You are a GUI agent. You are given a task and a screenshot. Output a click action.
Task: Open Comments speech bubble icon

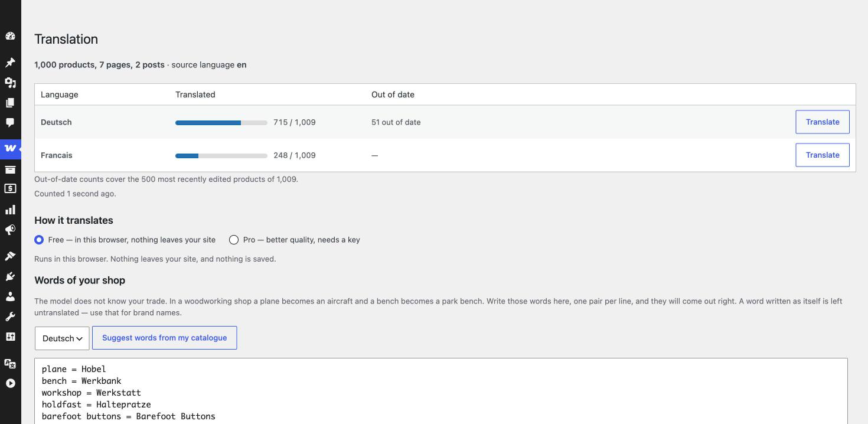coord(10,123)
